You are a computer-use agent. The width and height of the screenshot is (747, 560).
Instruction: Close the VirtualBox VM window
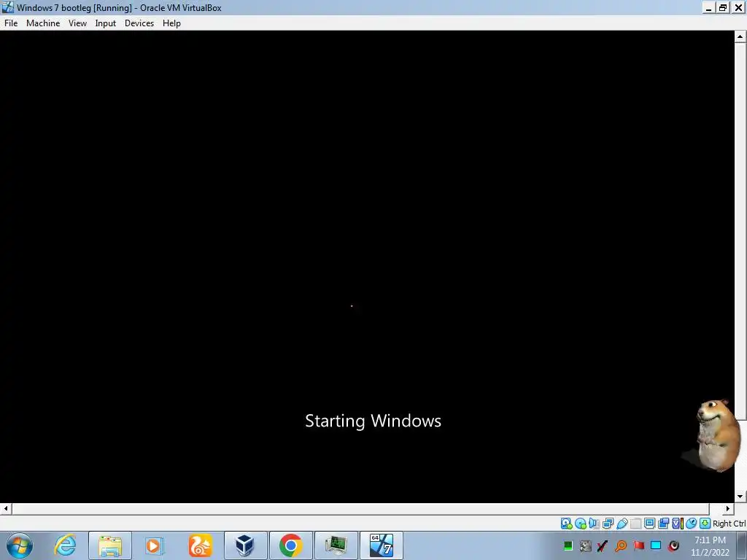point(738,7)
